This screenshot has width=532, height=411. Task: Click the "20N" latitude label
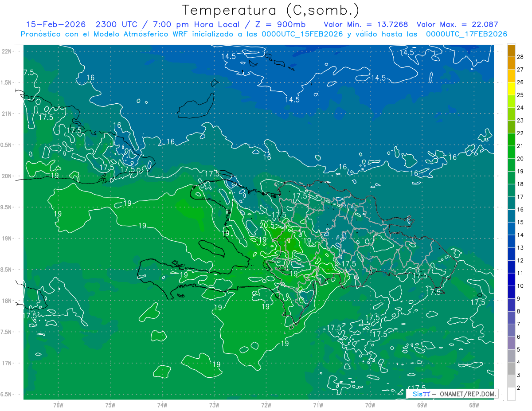pos(7,176)
